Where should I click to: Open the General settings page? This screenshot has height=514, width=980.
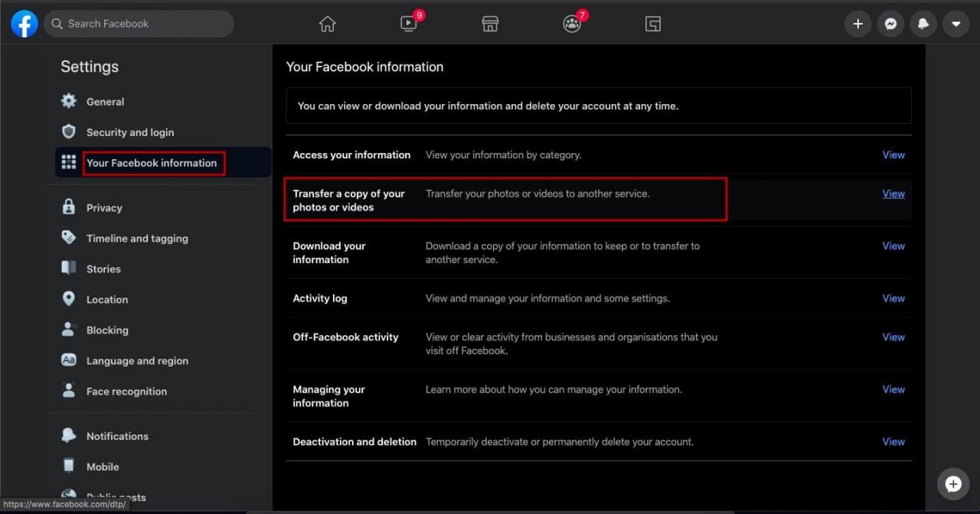(105, 102)
